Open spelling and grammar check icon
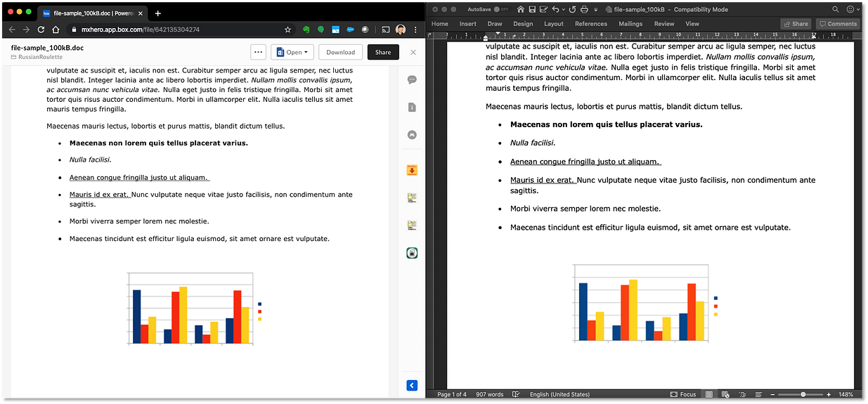This screenshot has width=868, height=404. point(516,395)
